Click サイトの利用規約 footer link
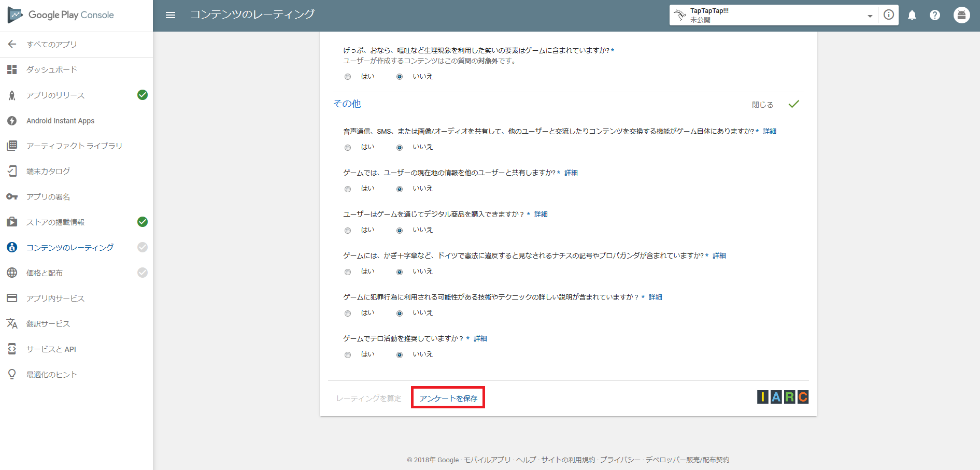 [x=569, y=460]
